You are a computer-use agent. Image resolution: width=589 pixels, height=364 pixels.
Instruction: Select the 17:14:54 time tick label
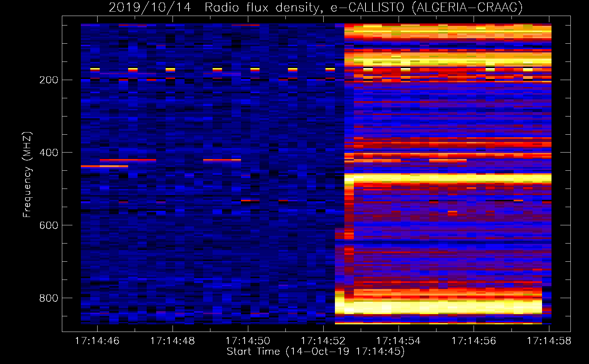coord(398,341)
